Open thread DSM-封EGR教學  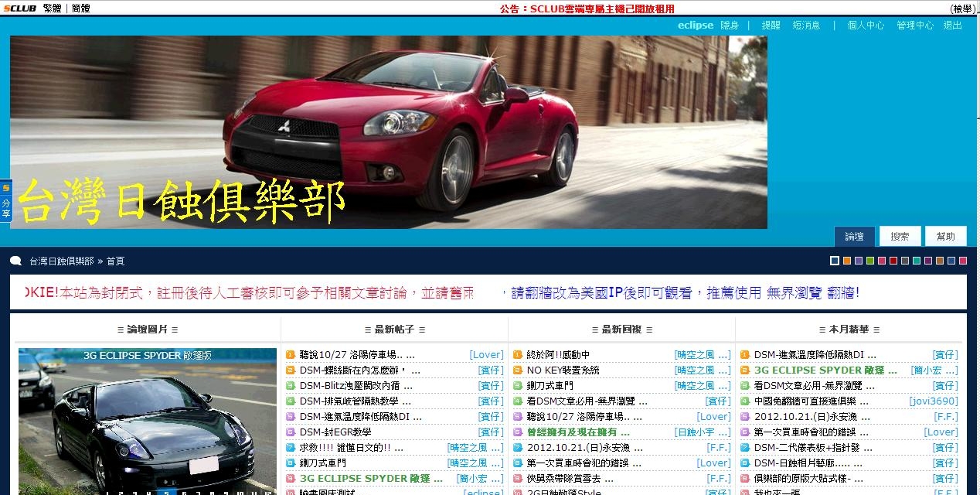click(x=335, y=432)
